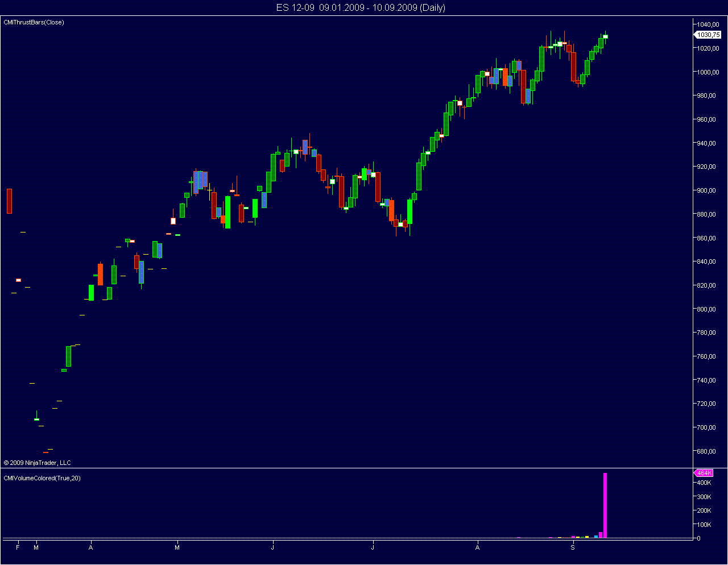Click the magenta 464K volume marker
Image resolution: width=728 pixels, height=565 pixels.
click(704, 473)
